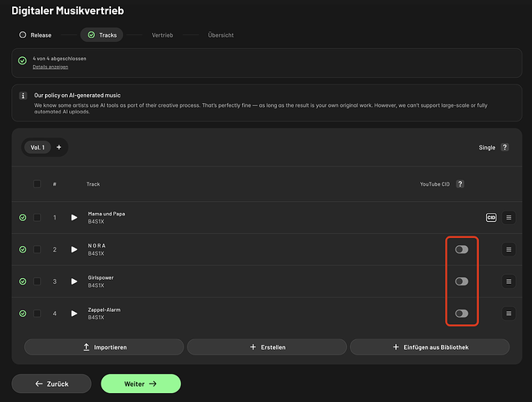The width and height of the screenshot is (532, 402).
Task: Toggle YouTube CID for Zappel-Alarm
Action: [x=462, y=314]
